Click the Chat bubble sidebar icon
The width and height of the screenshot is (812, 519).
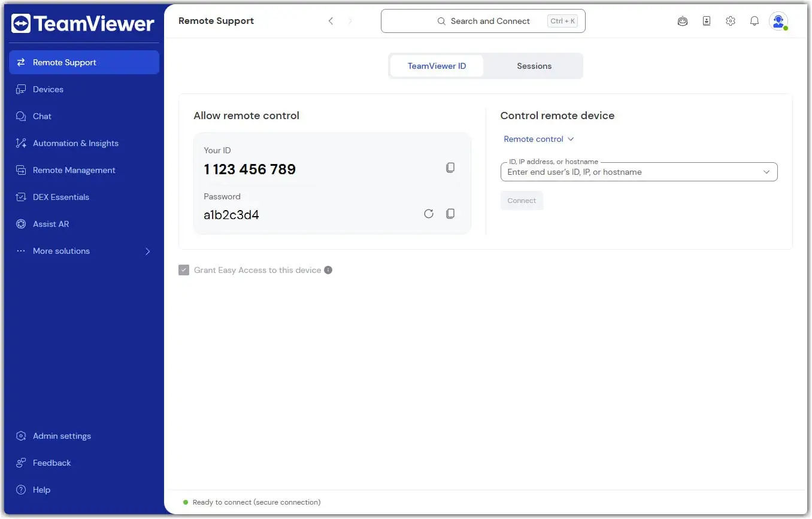(21, 116)
